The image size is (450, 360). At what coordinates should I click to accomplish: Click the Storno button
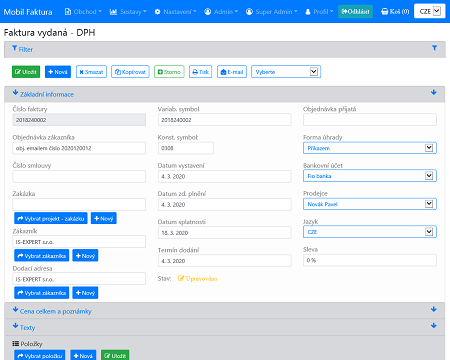169,72
